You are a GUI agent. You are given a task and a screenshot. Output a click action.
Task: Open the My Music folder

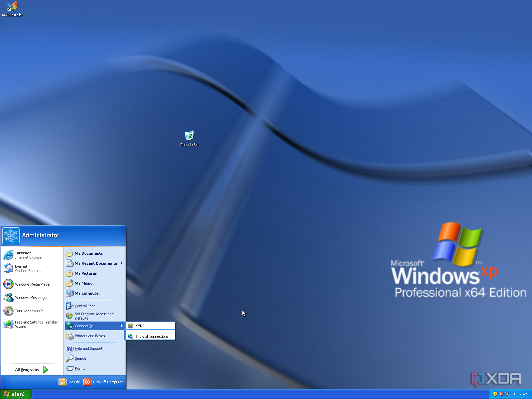95,283
